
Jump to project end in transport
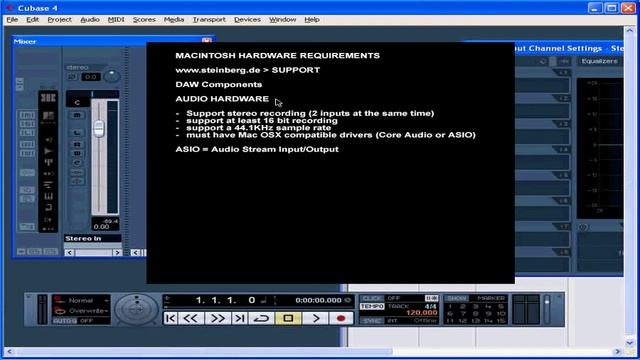240,318
